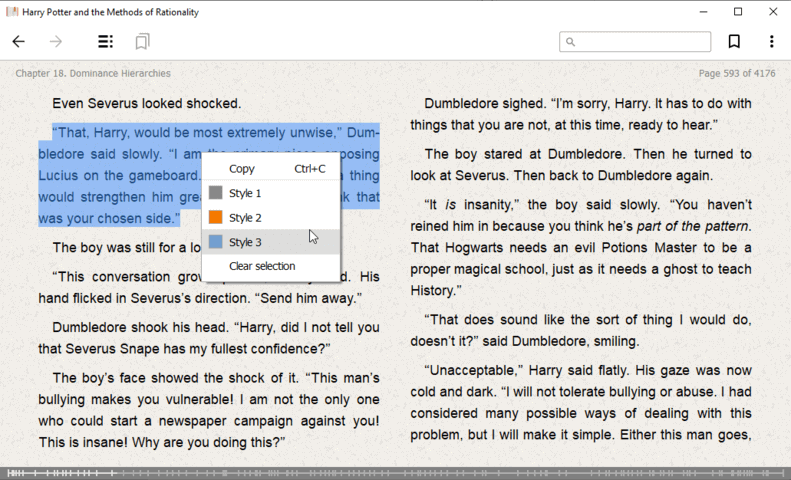Click the paragraph beginning 'Unacceptable,' Harry said

pyautogui.click(x=581, y=402)
